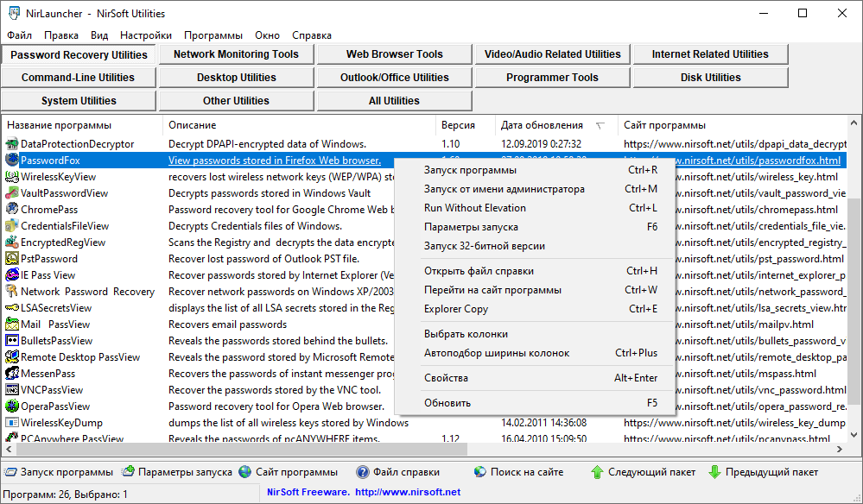Click the green down arrow Предыдущий пакет
863x504 pixels.
[x=714, y=472]
